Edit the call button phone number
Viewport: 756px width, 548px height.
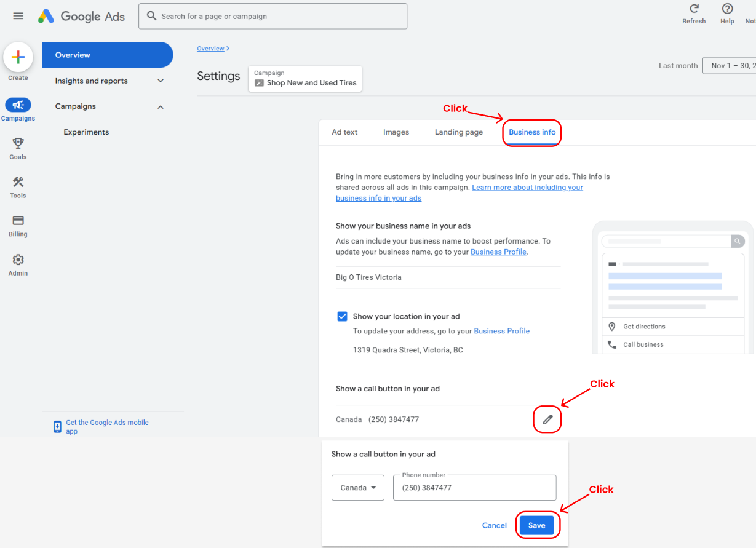547,419
